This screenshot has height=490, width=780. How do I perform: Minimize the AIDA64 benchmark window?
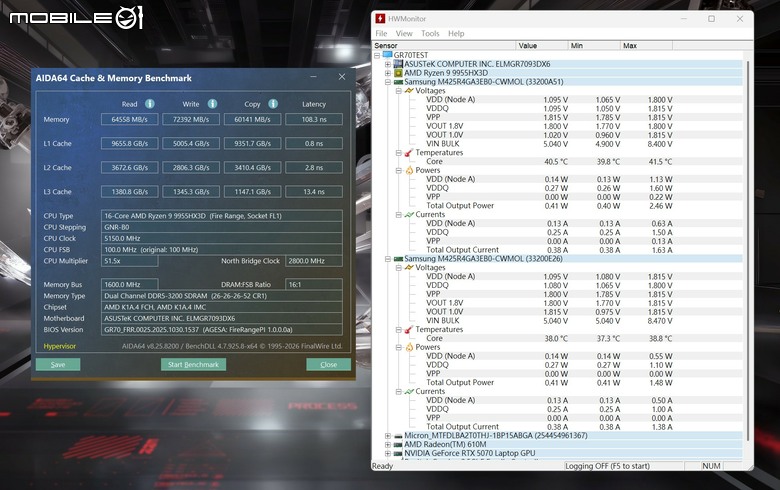[313, 77]
